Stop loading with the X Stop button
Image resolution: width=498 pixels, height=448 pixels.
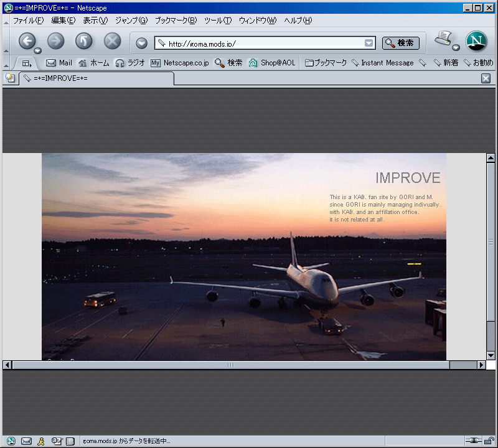click(113, 41)
